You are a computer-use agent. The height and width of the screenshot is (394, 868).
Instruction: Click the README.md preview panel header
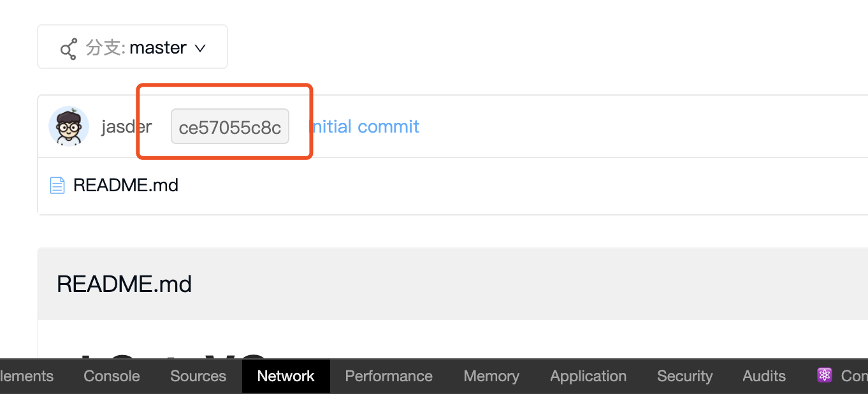tap(452, 284)
